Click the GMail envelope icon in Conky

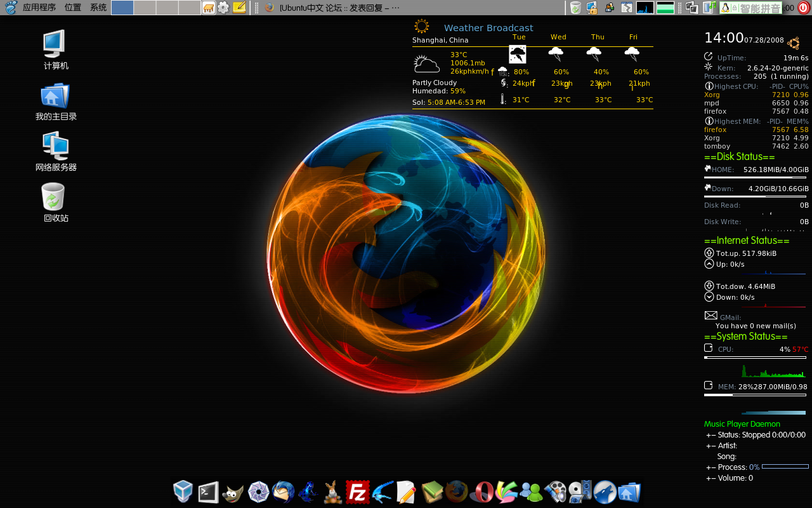click(x=710, y=316)
